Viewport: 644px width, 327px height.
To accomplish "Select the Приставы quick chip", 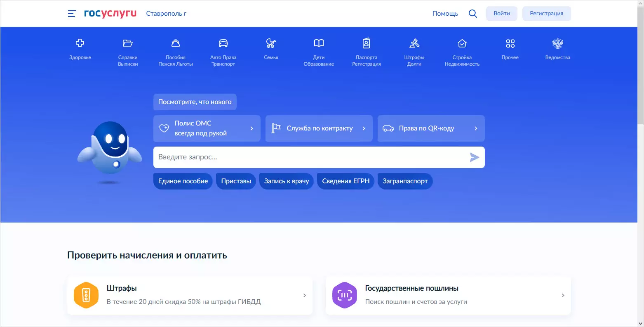I will [x=236, y=181].
